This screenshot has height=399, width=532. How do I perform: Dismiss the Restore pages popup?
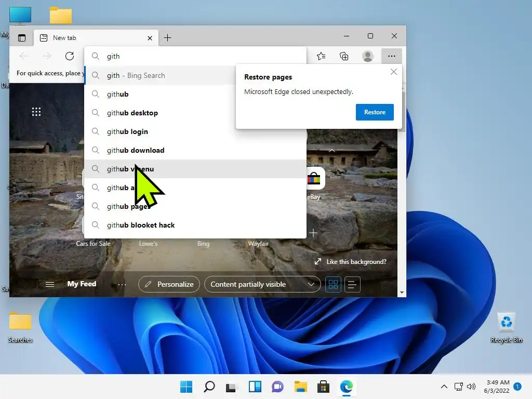click(394, 72)
